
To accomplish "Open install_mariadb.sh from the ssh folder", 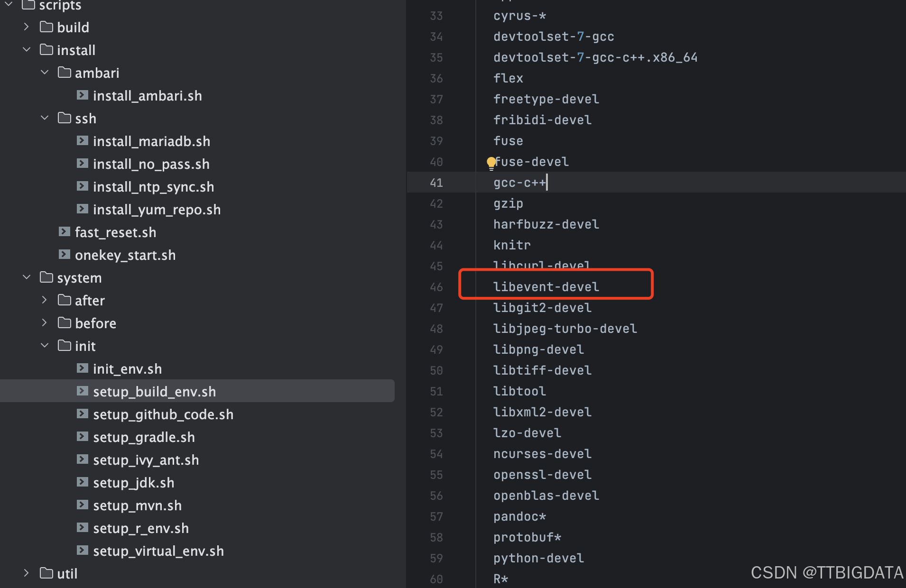I will (x=152, y=141).
